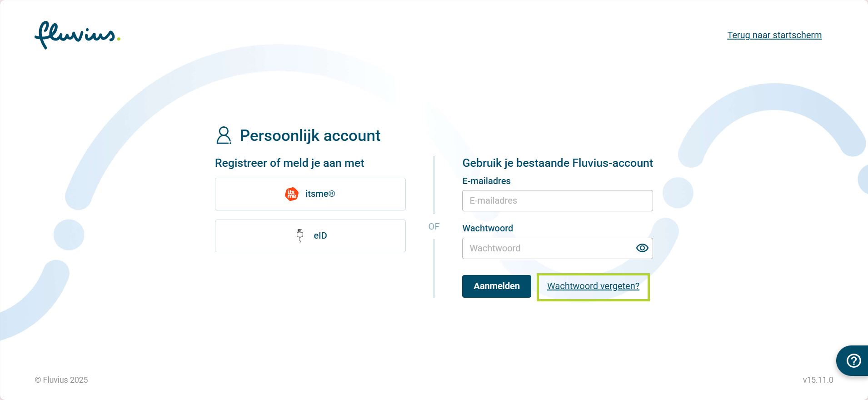Click the 'Gebruik je bestaande Fluvius-account' heading
This screenshot has width=868, height=400.
557,163
